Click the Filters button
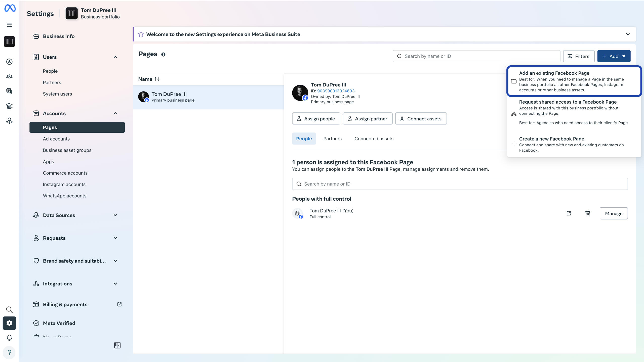Viewport: 644px width, 362px height. pos(579,56)
